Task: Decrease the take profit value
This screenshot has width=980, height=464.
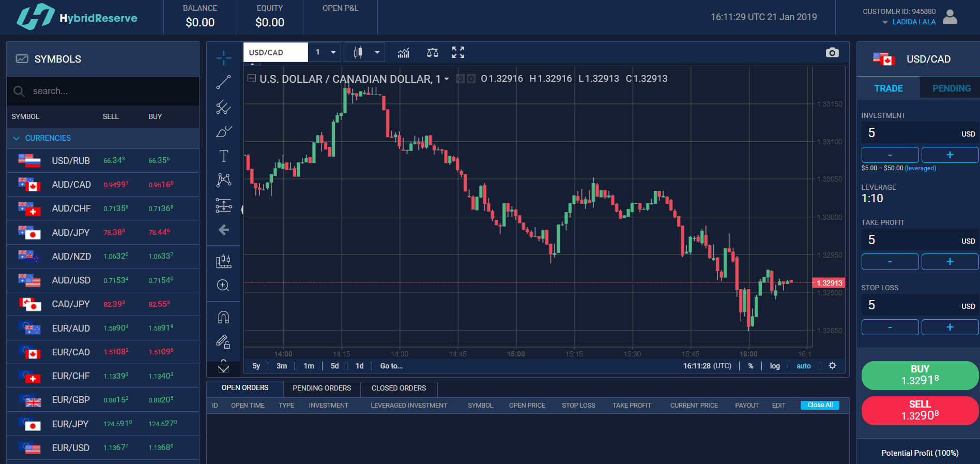Action: click(x=890, y=262)
